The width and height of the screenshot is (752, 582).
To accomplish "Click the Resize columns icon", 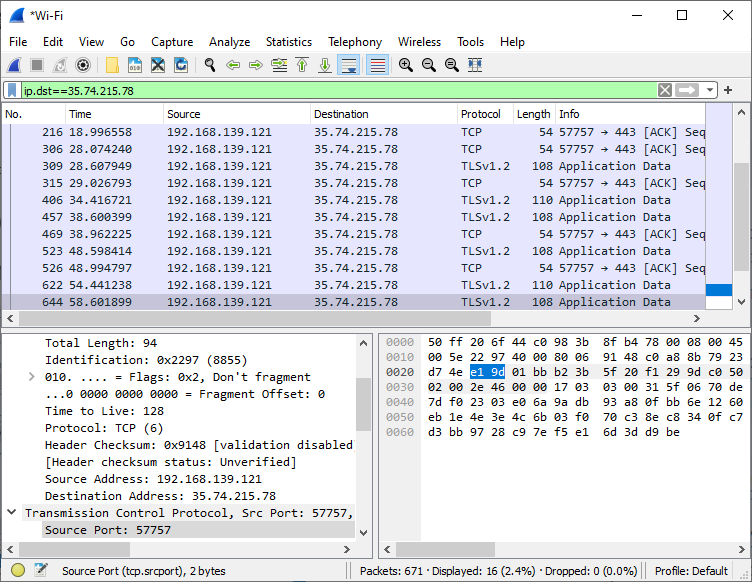I will click(475, 65).
